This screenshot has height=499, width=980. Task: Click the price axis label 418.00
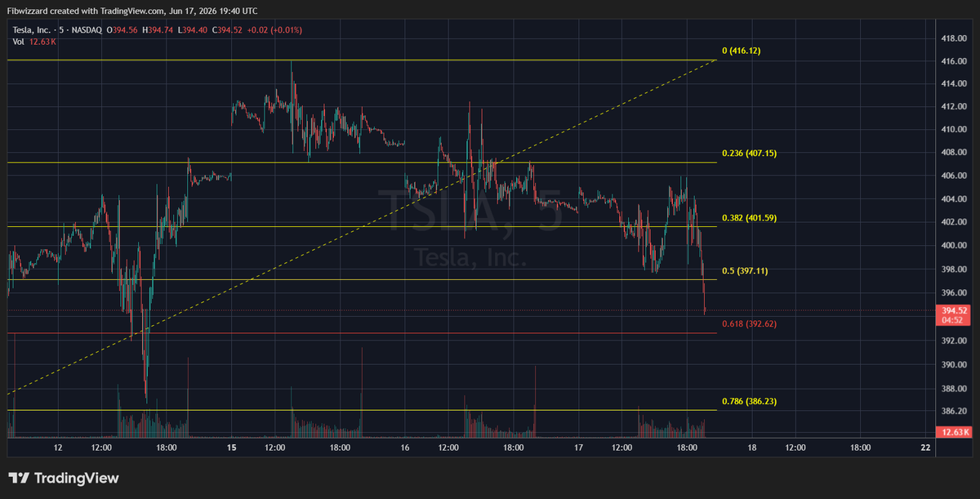(x=955, y=38)
